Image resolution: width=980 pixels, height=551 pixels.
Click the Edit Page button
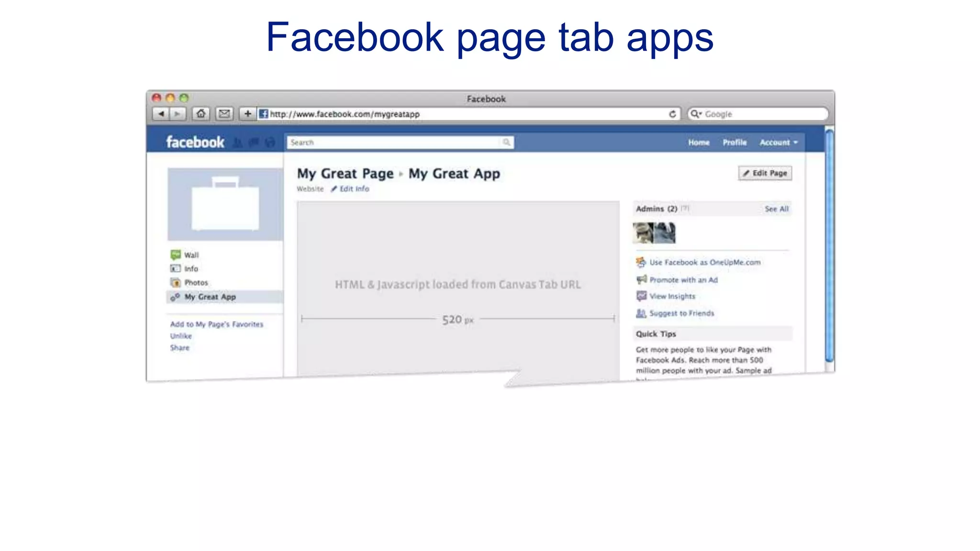tap(765, 173)
